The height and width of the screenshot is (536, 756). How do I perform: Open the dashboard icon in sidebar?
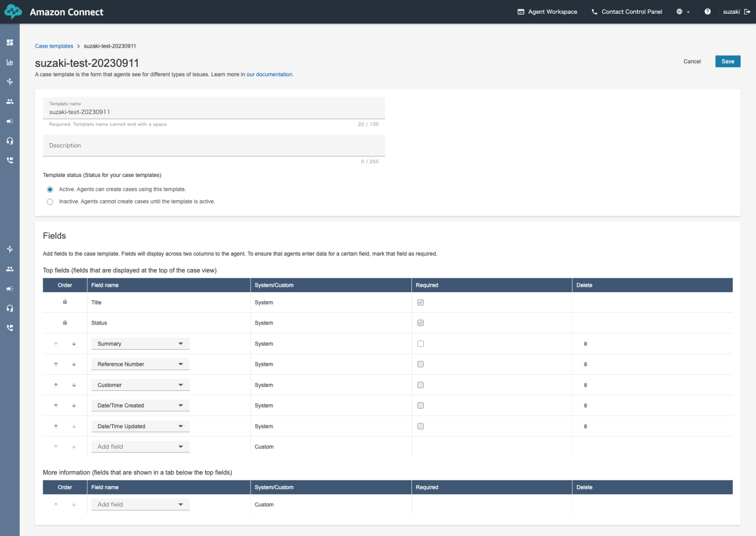coord(10,43)
